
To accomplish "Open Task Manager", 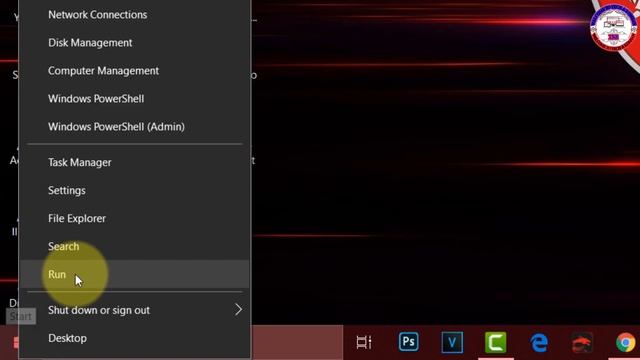I will 135,162.
